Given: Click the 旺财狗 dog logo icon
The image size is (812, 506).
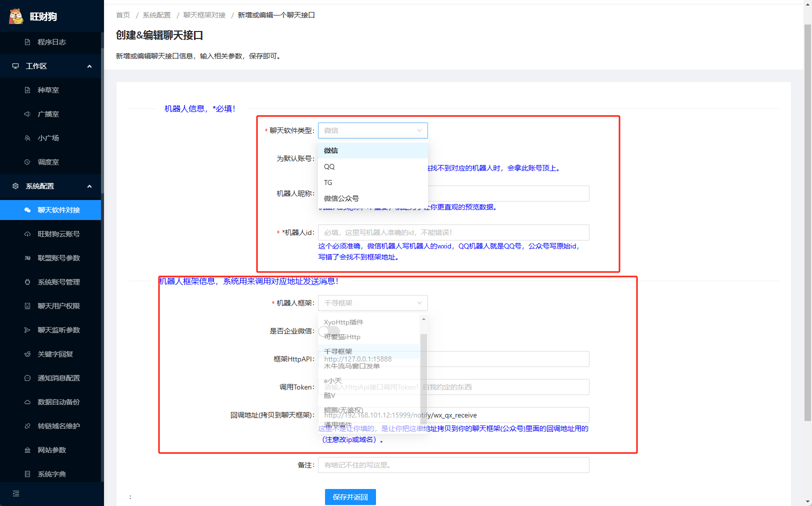Looking at the screenshot, I should pyautogui.click(x=16, y=16).
